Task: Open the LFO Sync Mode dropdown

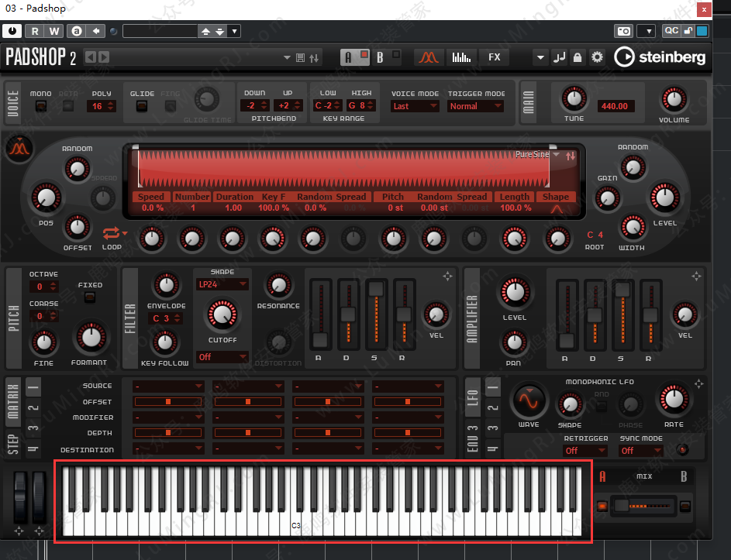Action: pyautogui.click(x=641, y=451)
